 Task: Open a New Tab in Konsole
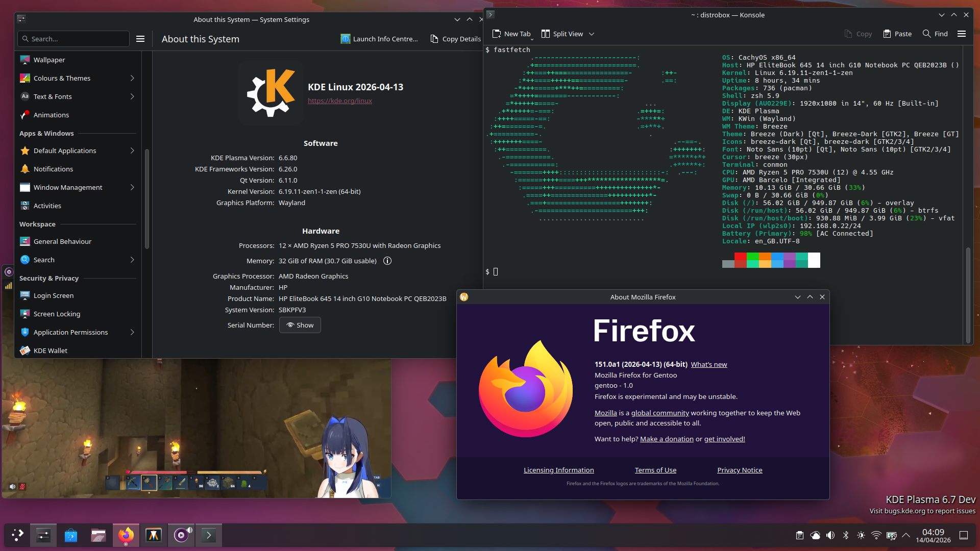click(511, 34)
